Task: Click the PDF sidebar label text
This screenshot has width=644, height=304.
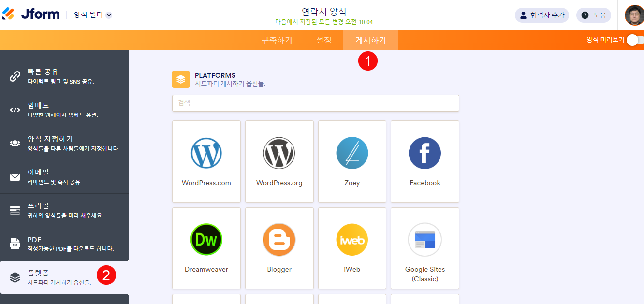Action: [x=34, y=240]
